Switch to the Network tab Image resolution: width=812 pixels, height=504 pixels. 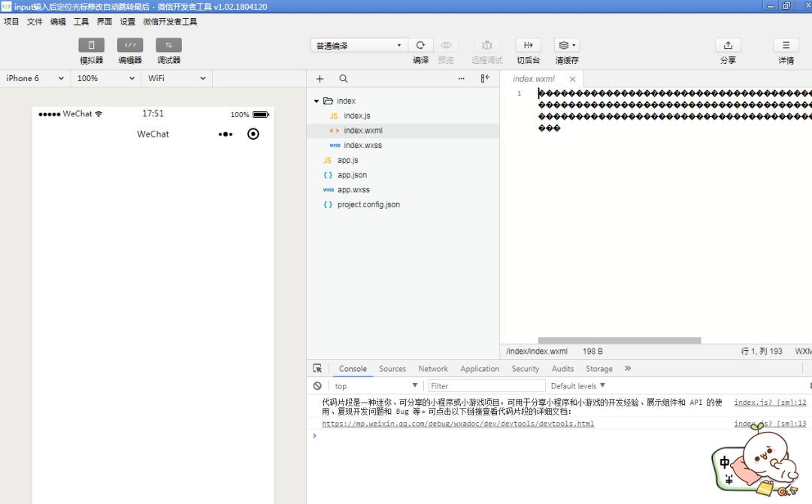433,369
